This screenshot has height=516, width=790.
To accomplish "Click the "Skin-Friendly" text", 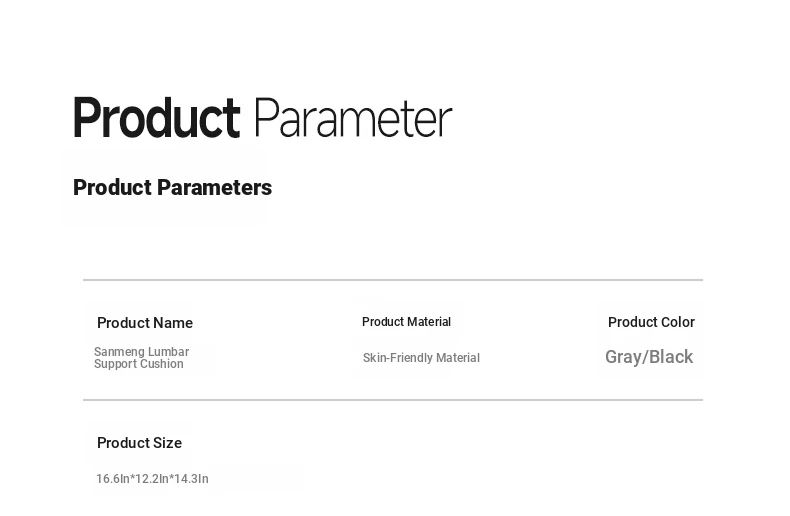I will coord(398,358).
